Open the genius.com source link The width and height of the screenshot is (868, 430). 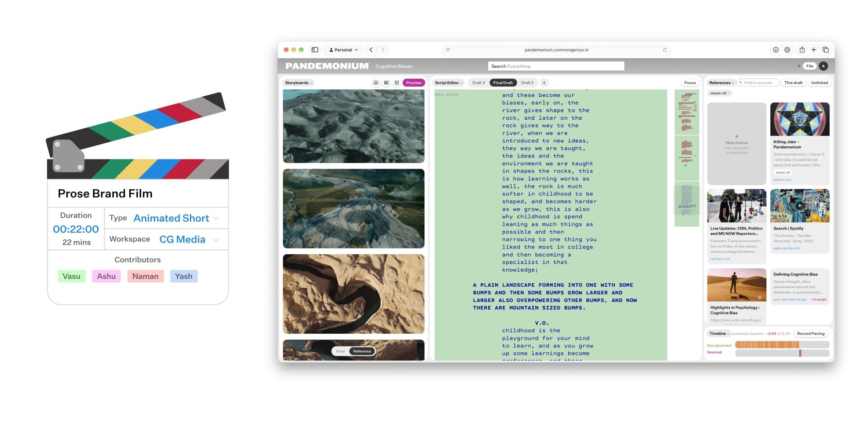click(x=782, y=180)
